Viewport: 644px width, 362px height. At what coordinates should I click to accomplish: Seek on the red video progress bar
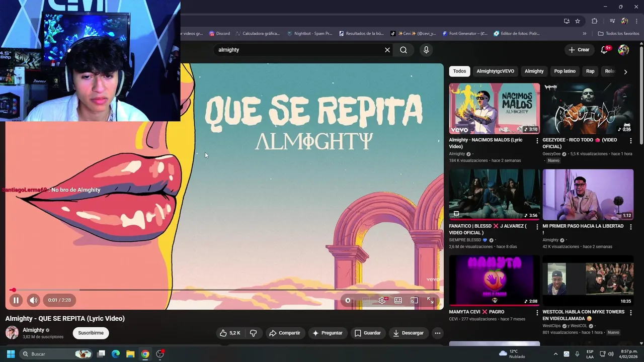click(224, 290)
